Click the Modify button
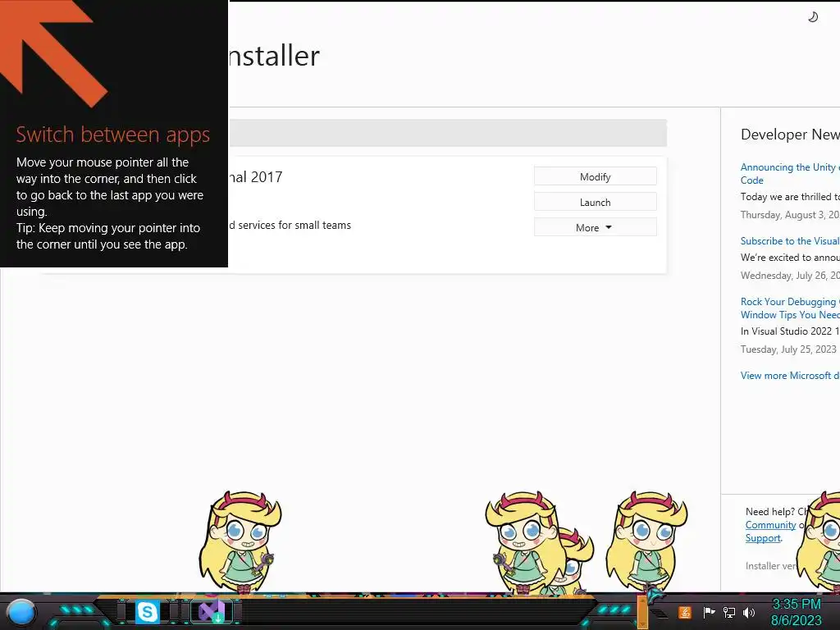 (596, 177)
